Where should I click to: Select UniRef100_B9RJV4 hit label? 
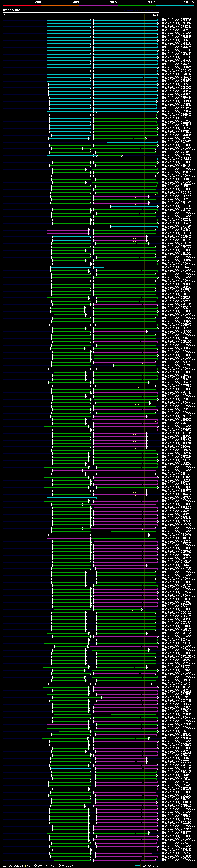pos(176,64)
